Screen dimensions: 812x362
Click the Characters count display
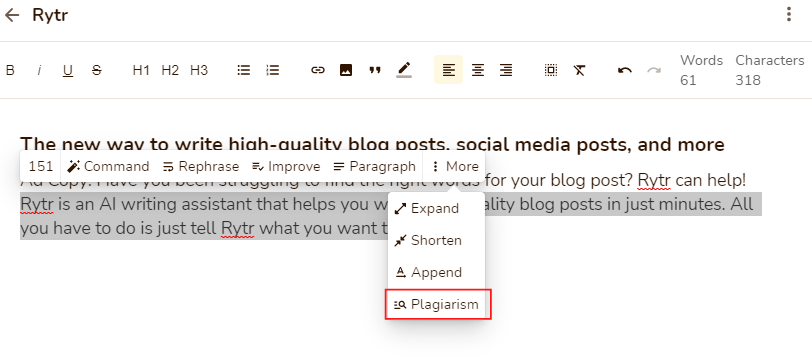tap(770, 70)
